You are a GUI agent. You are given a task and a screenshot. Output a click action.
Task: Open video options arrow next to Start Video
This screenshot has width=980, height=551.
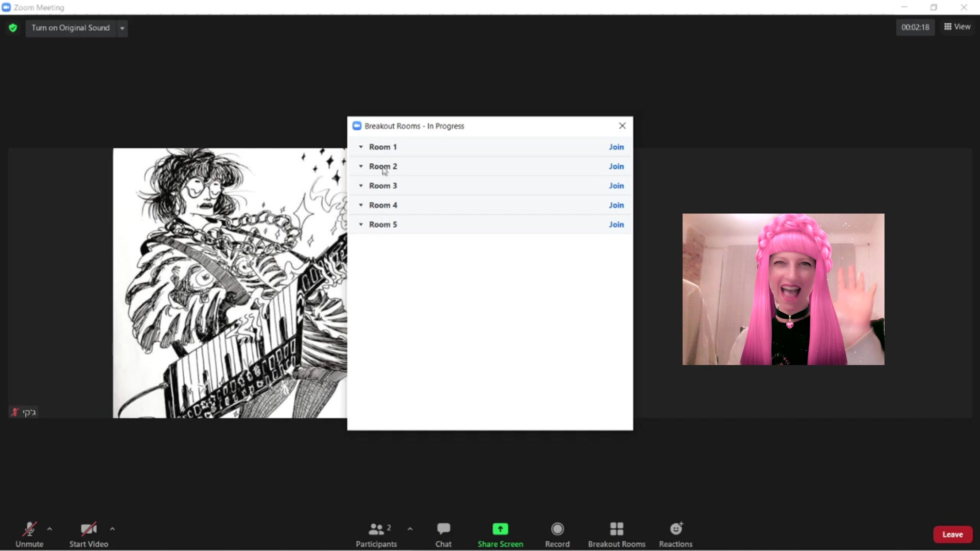pos(112,529)
